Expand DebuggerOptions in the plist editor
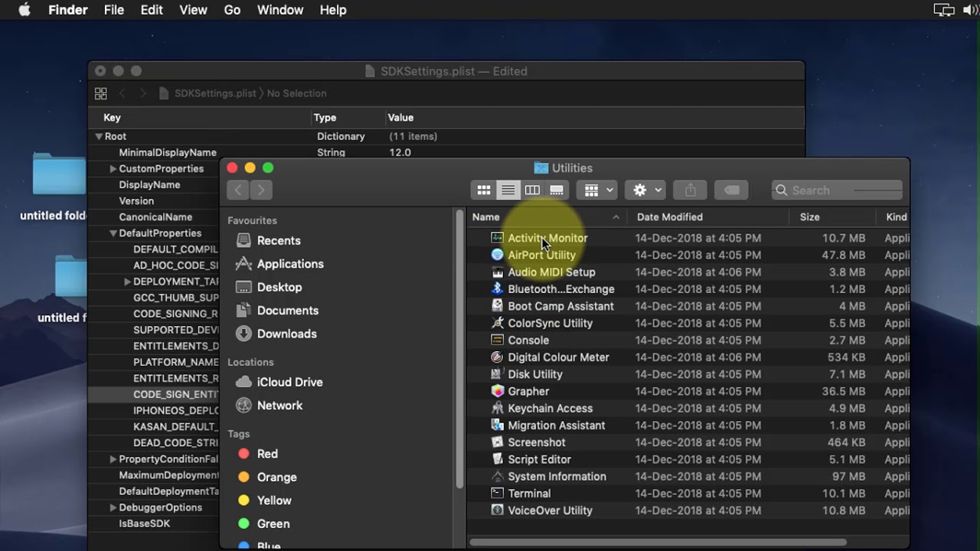This screenshot has width=980, height=551. tap(113, 507)
